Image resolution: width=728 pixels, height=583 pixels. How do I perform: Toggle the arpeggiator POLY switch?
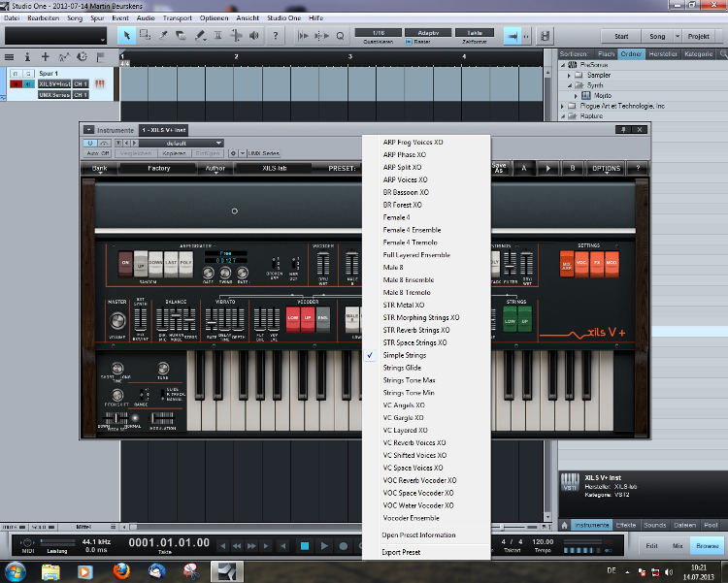185,264
